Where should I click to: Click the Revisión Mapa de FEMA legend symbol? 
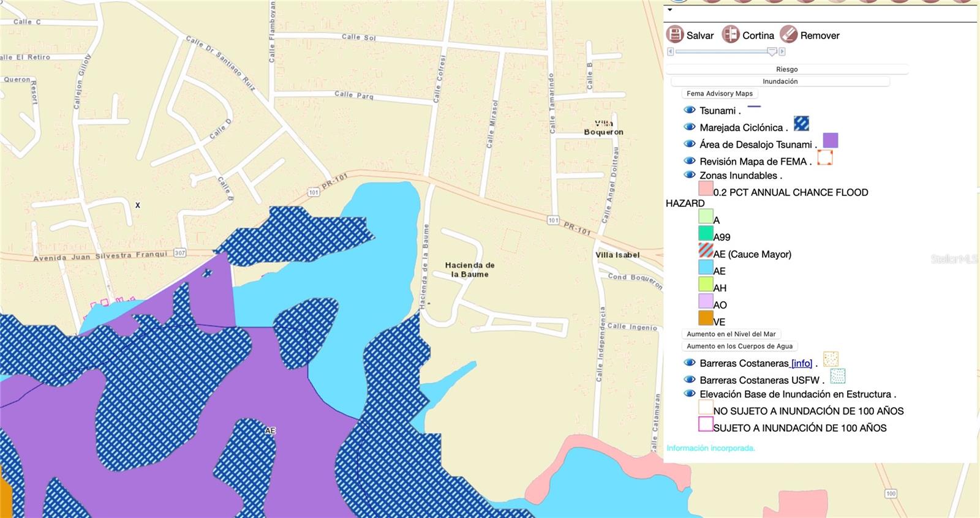[x=824, y=157]
